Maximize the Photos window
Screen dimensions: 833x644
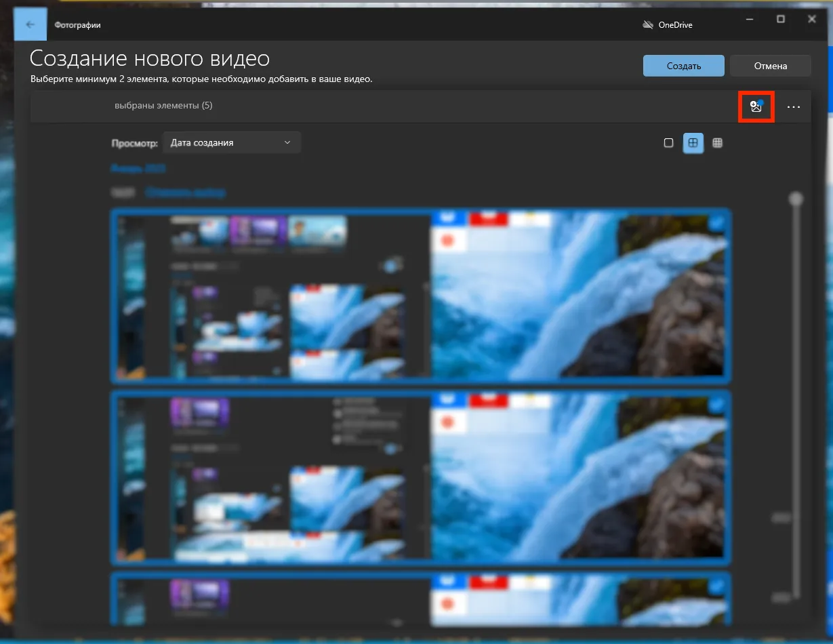(x=781, y=20)
